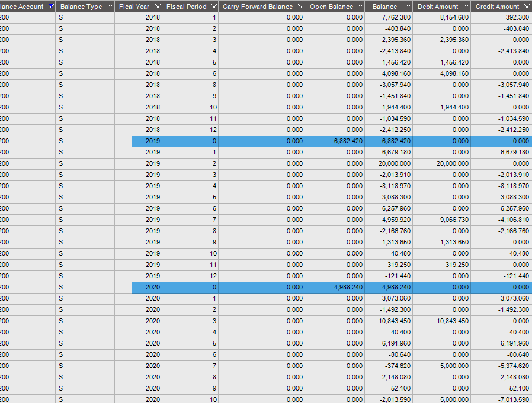Click Credit Amount value -40.480
The image size is (532, 403).
pyautogui.click(x=517, y=253)
